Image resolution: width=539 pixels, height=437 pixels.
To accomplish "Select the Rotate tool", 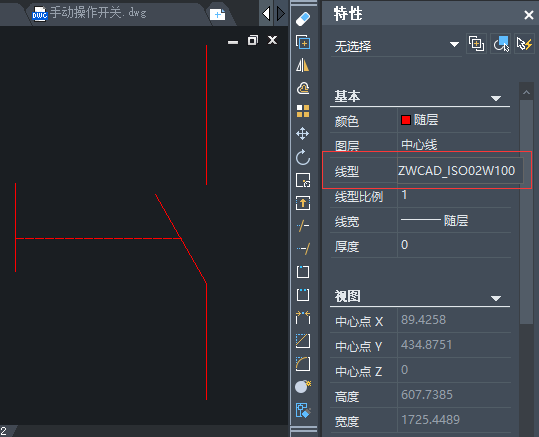I will pos(303,157).
